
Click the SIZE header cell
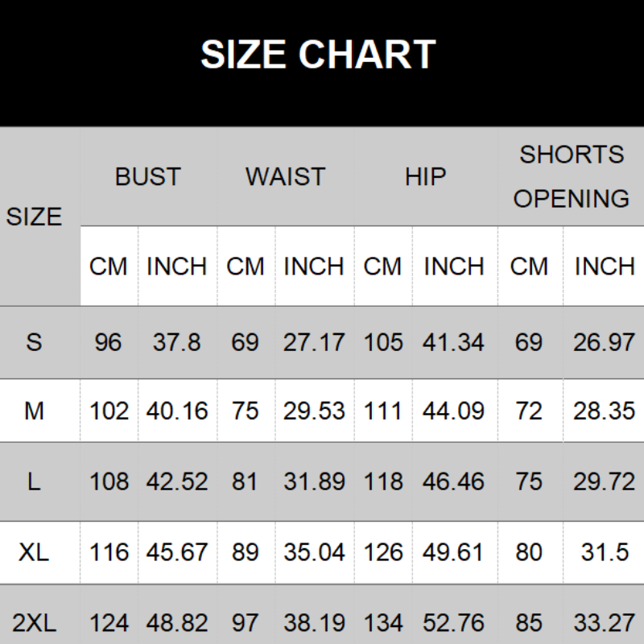34,217
